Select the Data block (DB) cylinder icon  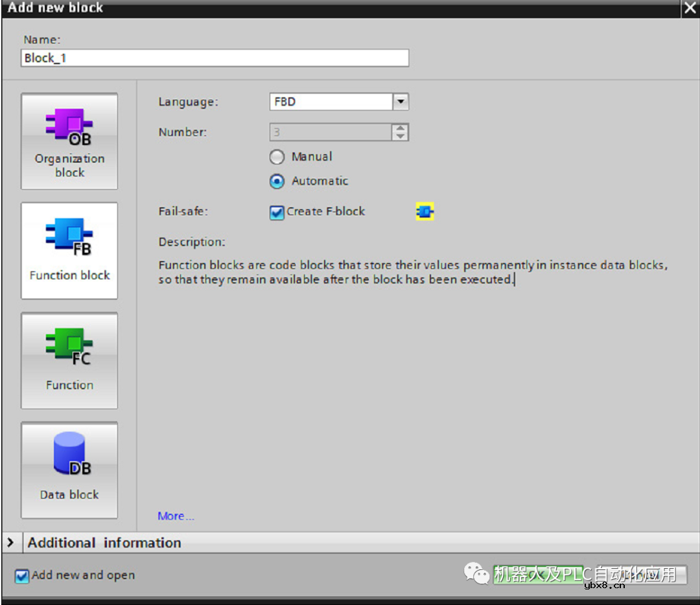[69, 456]
